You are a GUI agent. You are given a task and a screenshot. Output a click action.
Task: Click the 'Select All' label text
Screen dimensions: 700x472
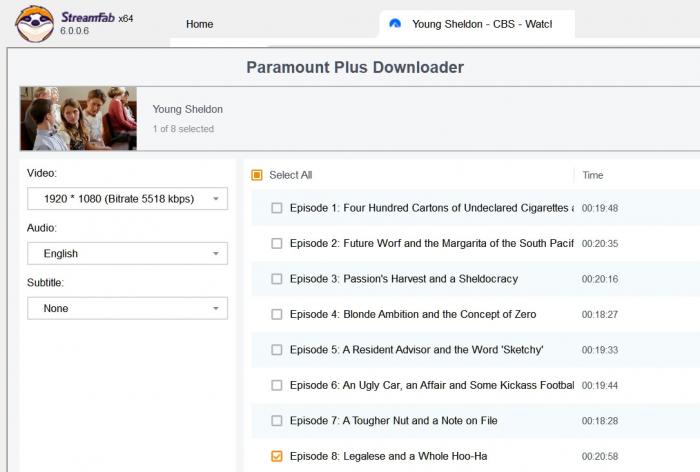[291, 175]
